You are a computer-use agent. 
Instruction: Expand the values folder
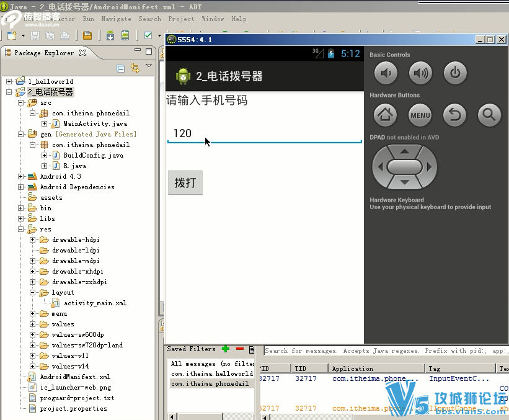(32, 324)
